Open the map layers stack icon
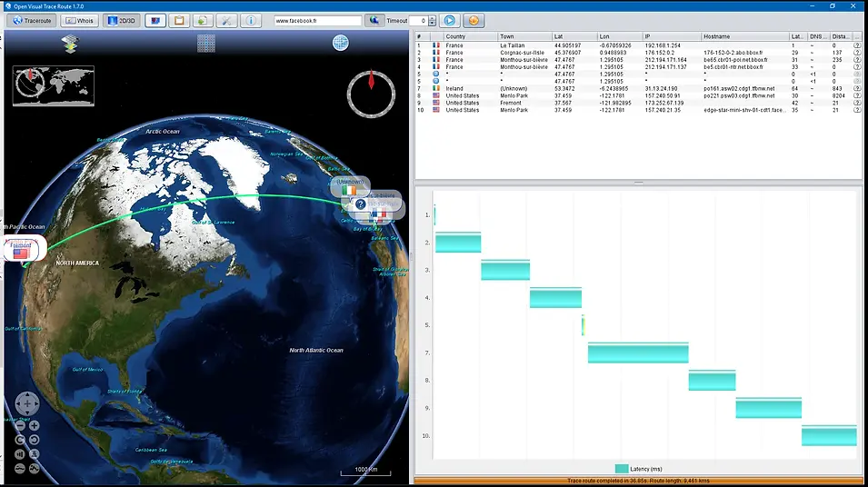The height and width of the screenshot is (487, 868). coord(70,44)
